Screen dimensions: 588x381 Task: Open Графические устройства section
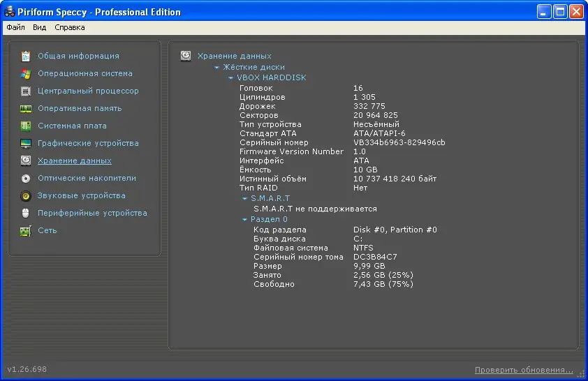88,143
